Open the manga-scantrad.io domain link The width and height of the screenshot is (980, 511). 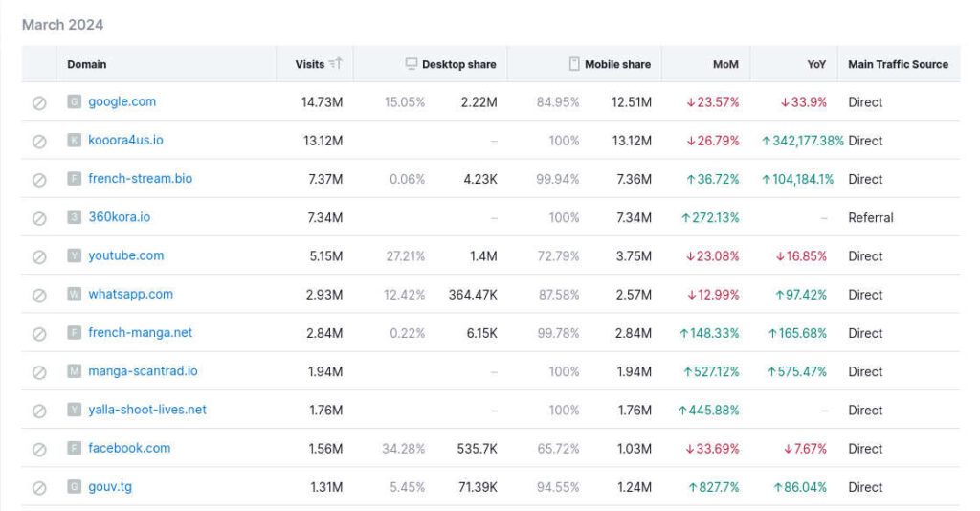click(143, 371)
